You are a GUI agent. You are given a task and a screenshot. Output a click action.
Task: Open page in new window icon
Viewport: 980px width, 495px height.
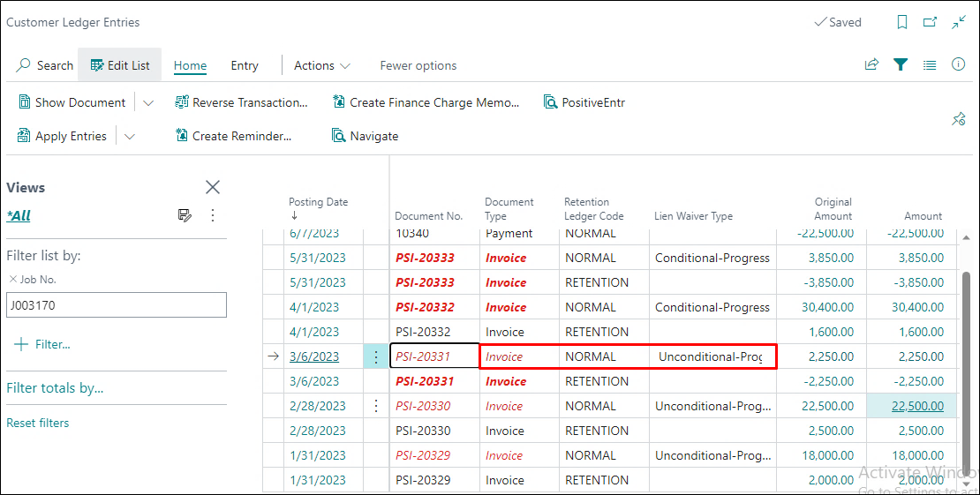pos(930,22)
